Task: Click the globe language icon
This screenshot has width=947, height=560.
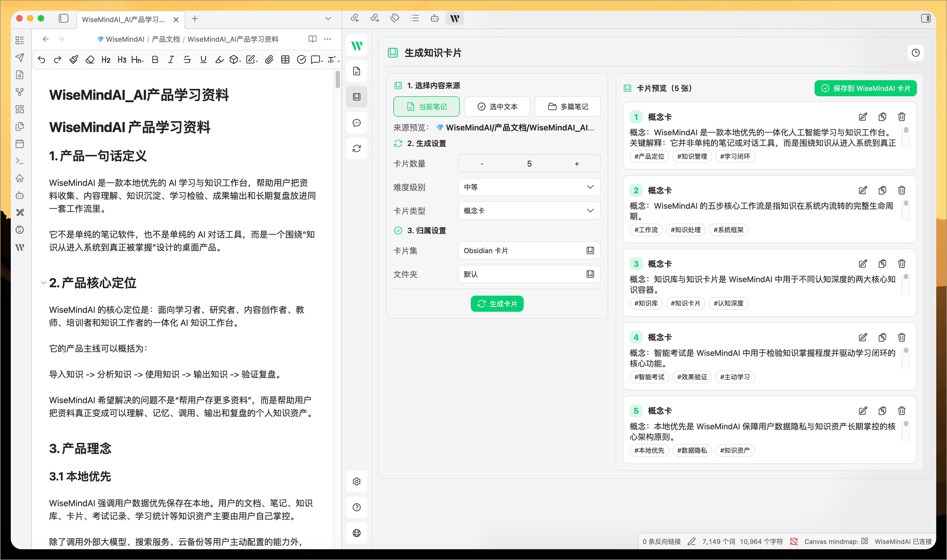Action: [x=357, y=533]
